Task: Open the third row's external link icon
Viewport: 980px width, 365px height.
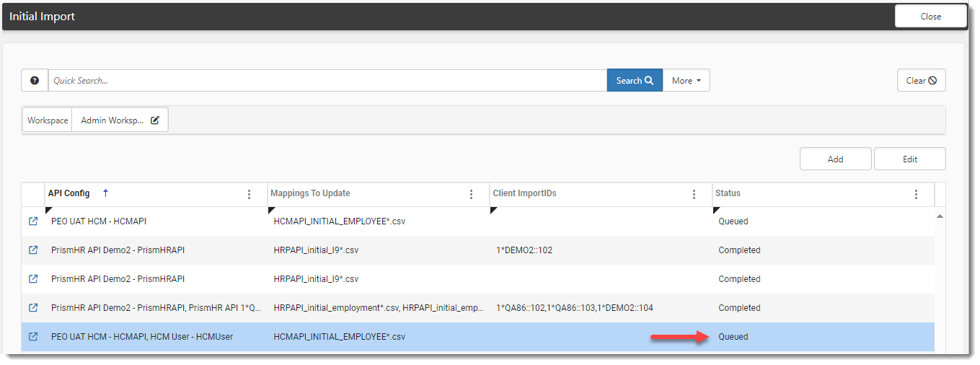Action: (x=33, y=279)
